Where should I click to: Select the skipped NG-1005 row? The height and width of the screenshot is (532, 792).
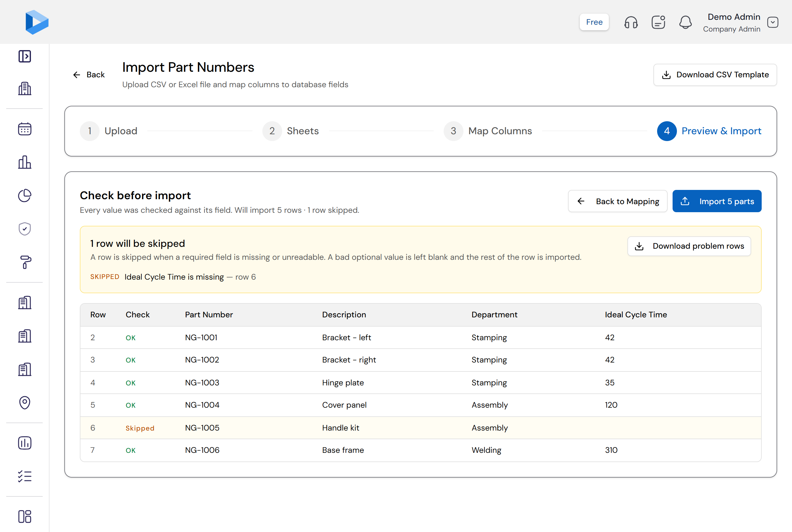click(420, 428)
